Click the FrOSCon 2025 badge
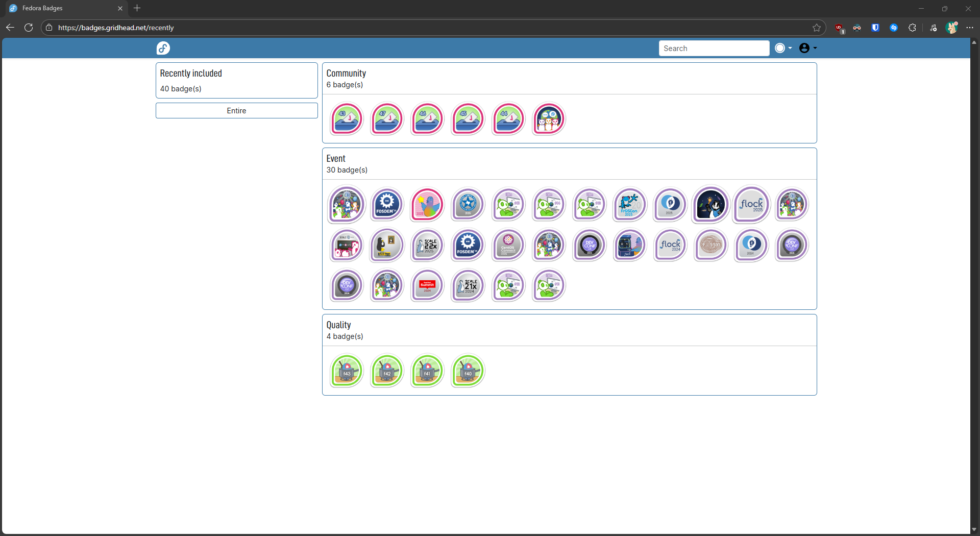Image resolution: width=980 pixels, height=536 pixels. click(x=629, y=205)
